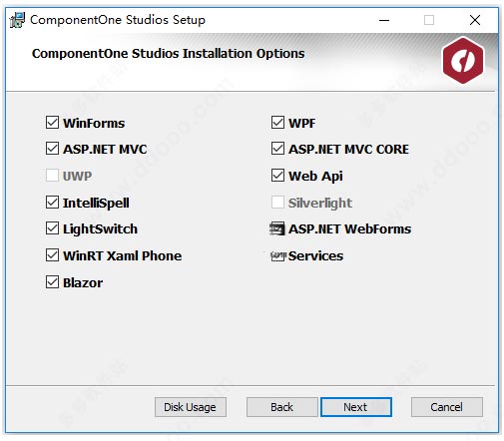Viewport: 504px width, 441px height.
Task: Click the ComponentOne red hexagon logo
Action: point(463,60)
